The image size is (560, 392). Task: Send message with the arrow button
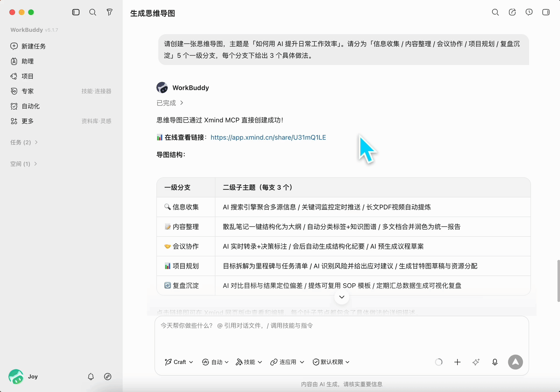point(516,362)
